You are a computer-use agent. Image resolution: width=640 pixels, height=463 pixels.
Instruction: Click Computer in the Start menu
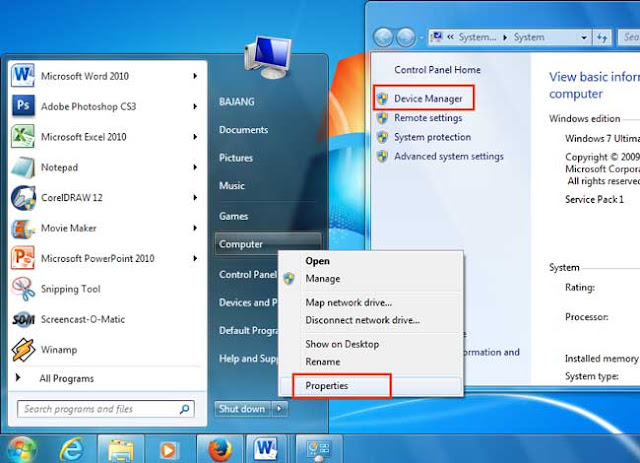click(268, 244)
